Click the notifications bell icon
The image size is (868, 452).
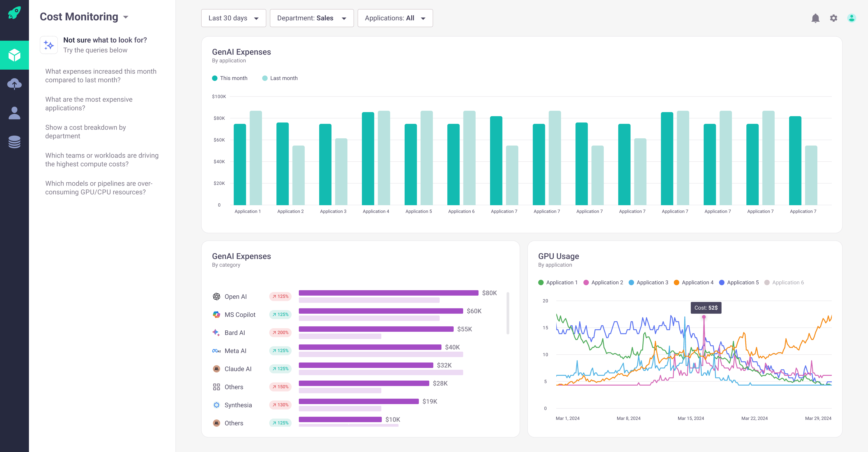(x=816, y=18)
